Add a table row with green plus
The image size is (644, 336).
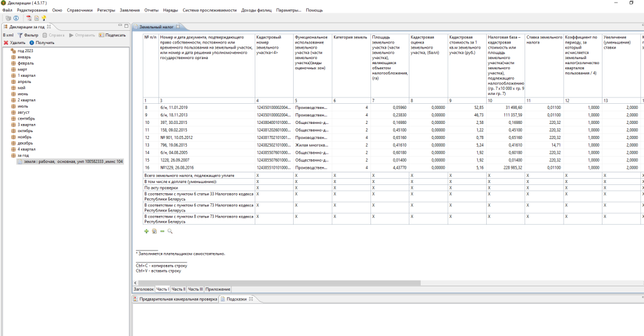click(147, 232)
